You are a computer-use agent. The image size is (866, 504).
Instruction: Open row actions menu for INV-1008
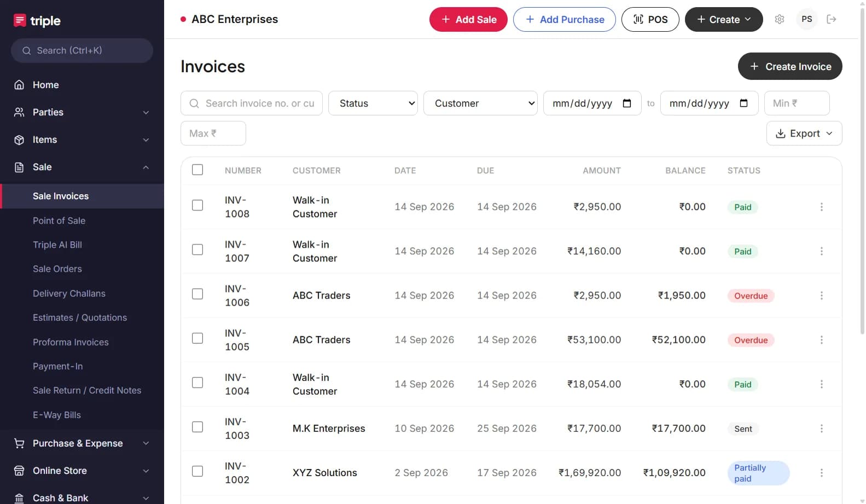pos(822,207)
